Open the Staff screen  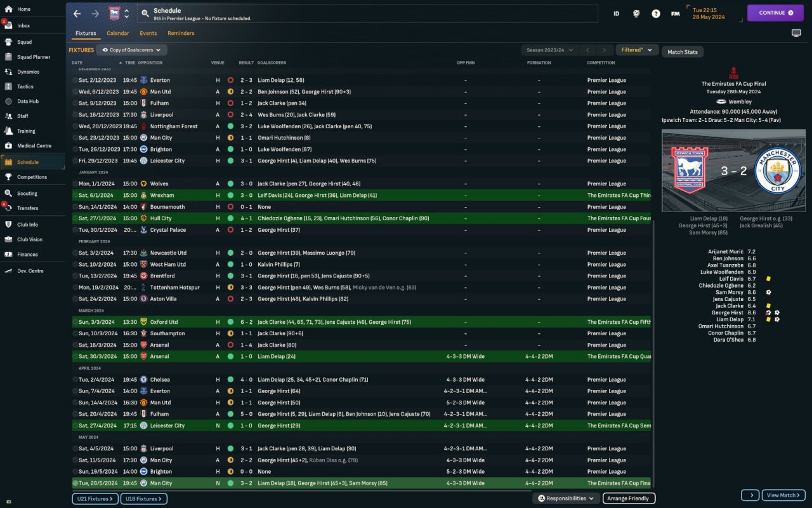tap(23, 116)
